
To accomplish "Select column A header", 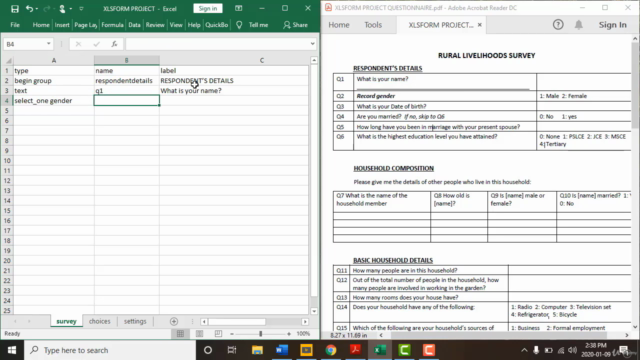I will [x=54, y=60].
